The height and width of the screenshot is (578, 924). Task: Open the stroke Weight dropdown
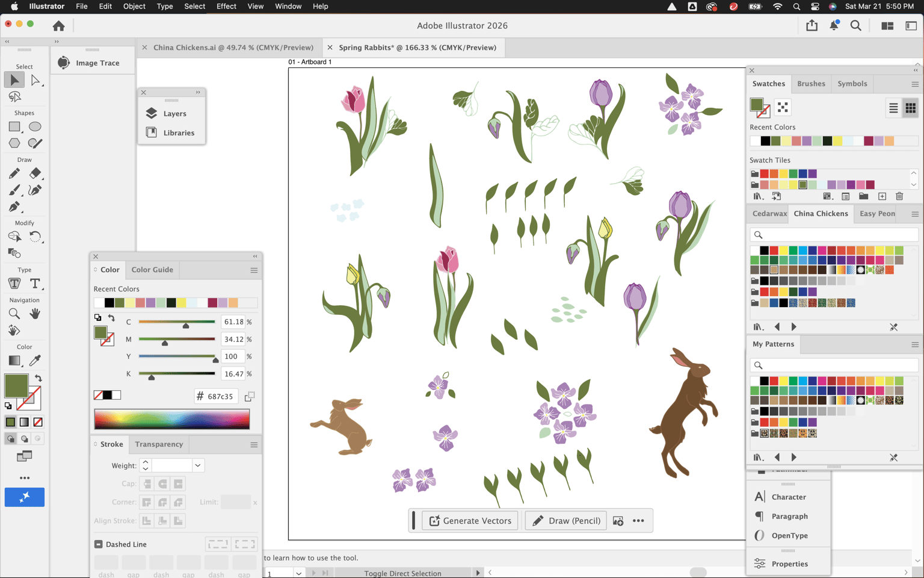pyautogui.click(x=197, y=465)
